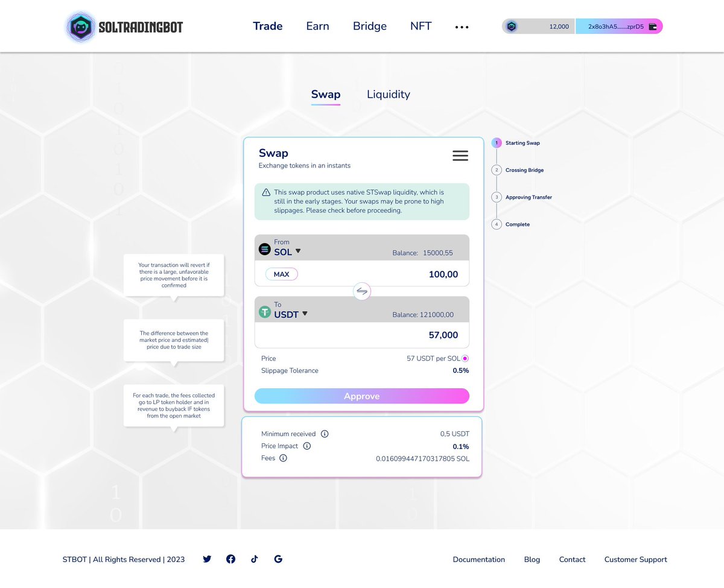The width and height of the screenshot is (724, 588).
Task: Open the Earn menu
Action: pyautogui.click(x=317, y=27)
